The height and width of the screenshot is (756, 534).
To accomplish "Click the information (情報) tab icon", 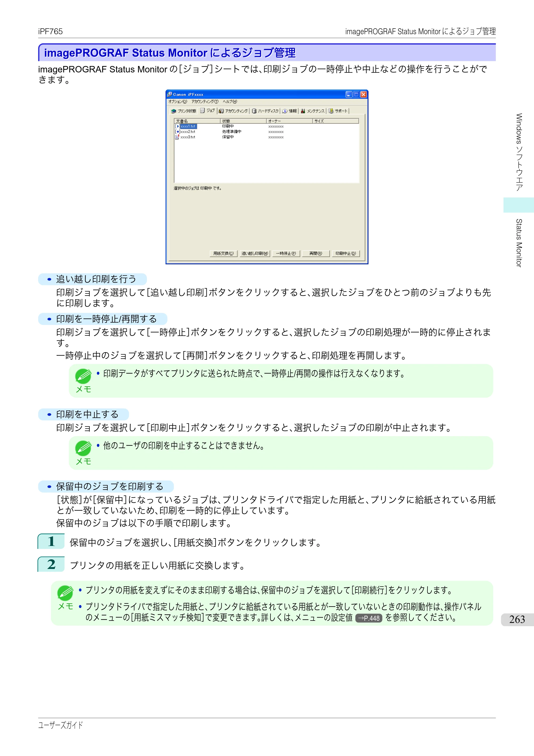I will point(285,111).
